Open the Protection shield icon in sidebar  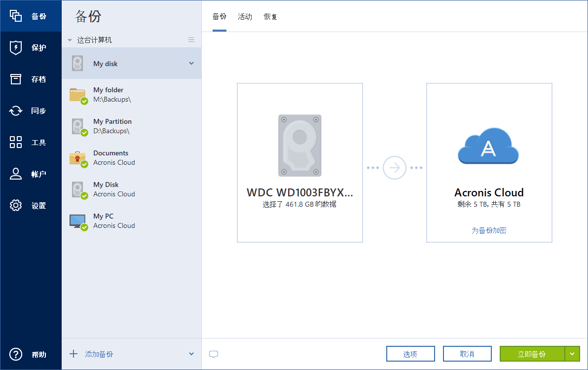(16, 48)
